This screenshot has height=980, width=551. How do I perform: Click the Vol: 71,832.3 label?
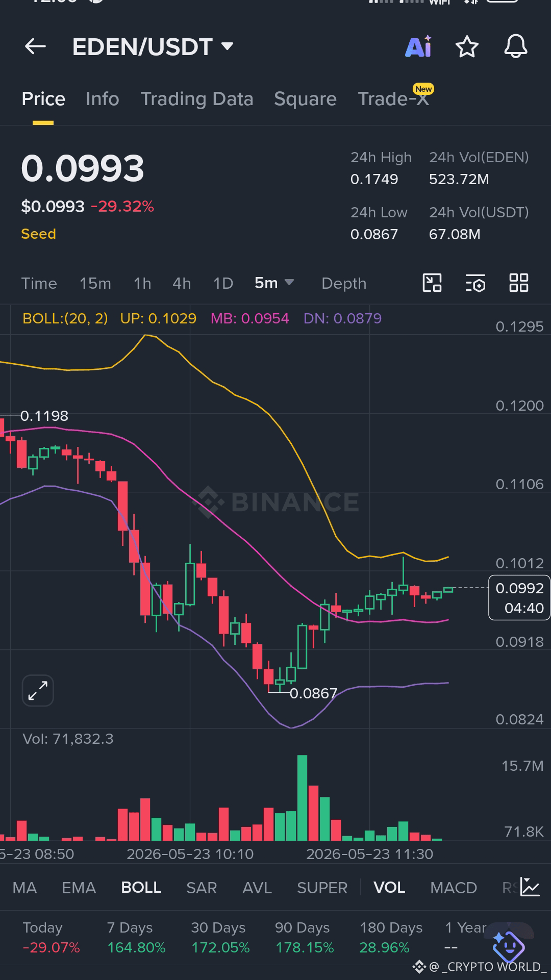click(68, 739)
